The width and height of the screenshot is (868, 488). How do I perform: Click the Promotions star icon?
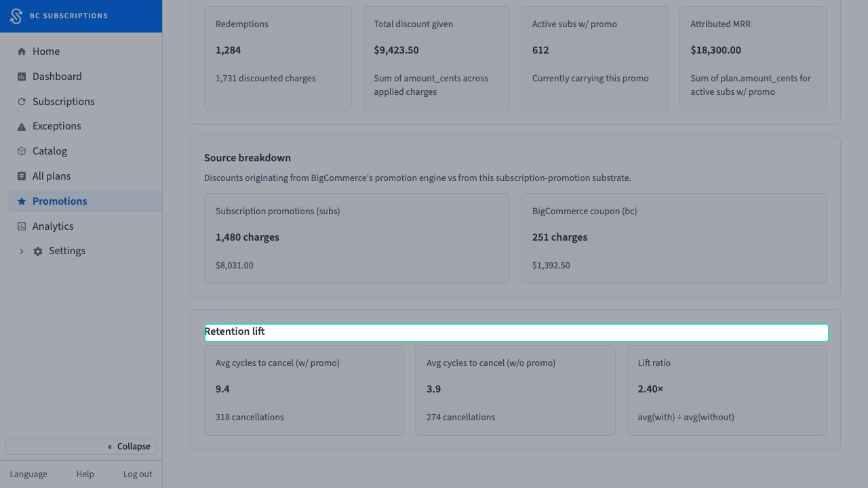click(x=22, y=201)
